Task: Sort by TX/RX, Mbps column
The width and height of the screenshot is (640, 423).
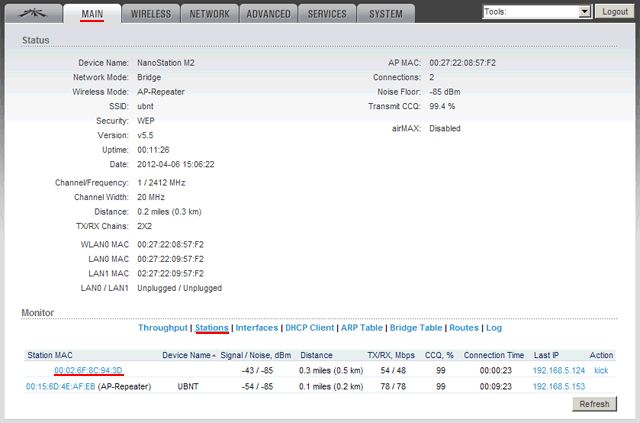Action: tap(391, 355)
